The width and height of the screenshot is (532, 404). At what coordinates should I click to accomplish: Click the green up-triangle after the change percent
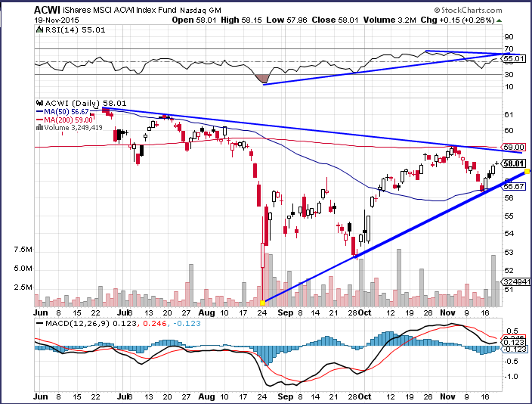(499, 20)
